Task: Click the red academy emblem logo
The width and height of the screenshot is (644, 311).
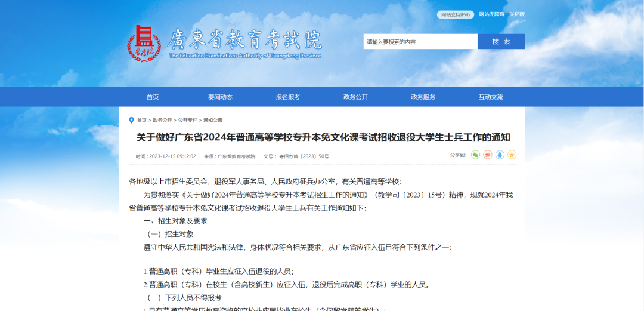Action: pos(144,43)
